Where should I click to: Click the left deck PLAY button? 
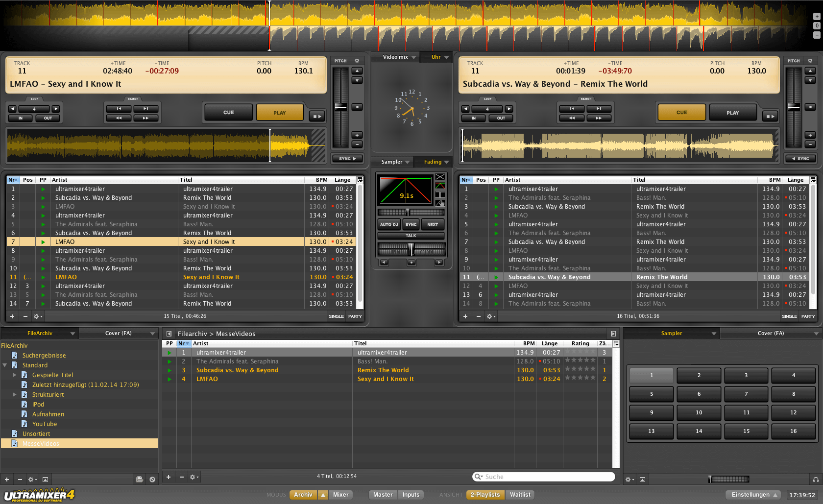[279, 112]
